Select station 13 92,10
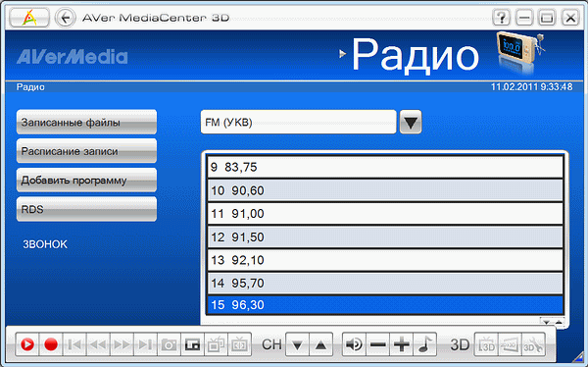 tap(385, 260)
